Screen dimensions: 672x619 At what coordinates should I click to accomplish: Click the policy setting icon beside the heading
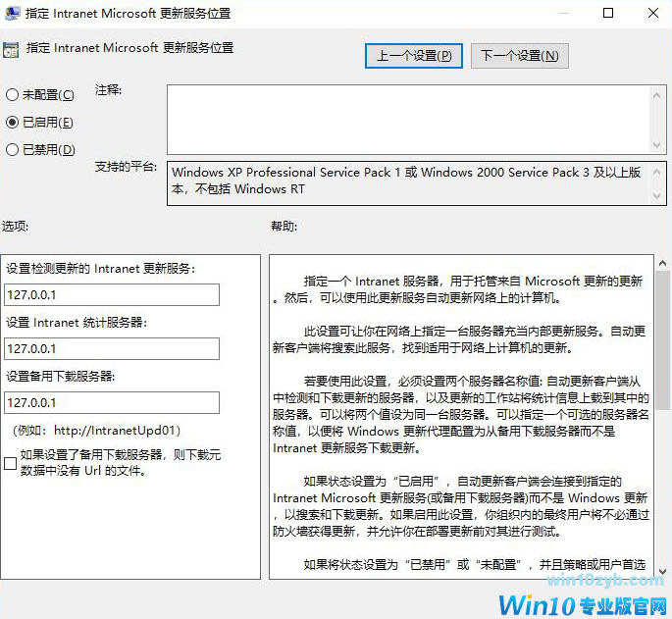click(x=11, y=50)
